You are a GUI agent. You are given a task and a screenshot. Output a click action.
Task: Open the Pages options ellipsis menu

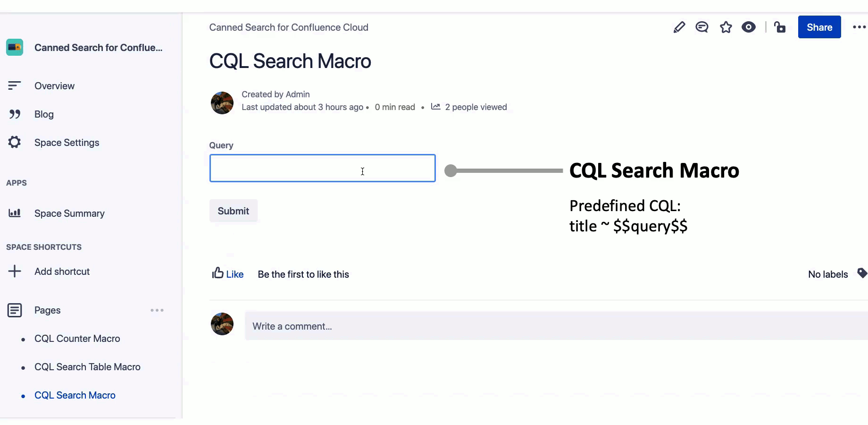tap(157, 310)
